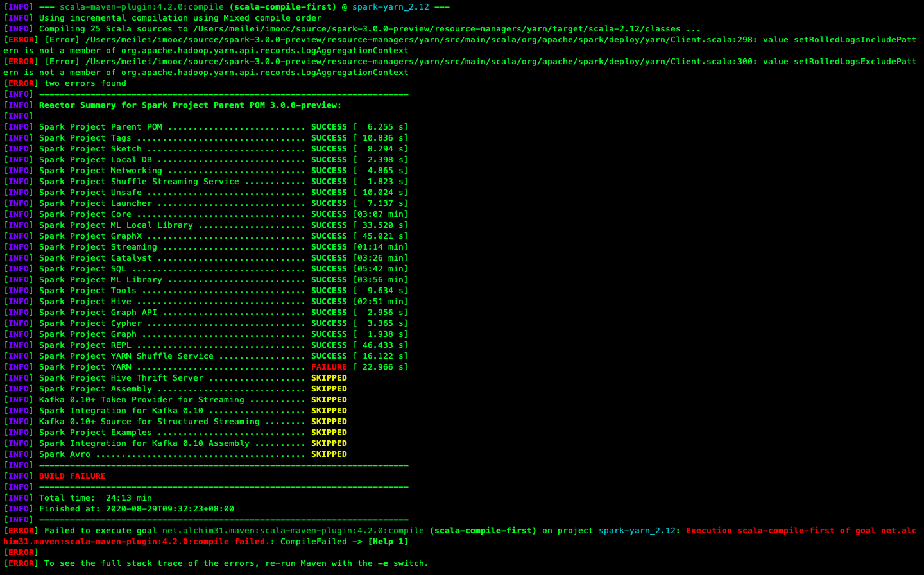Select the 'Spark Avro' skipped line
The height and width of the screenshot is (575, 924).
(x=176, y=454)
